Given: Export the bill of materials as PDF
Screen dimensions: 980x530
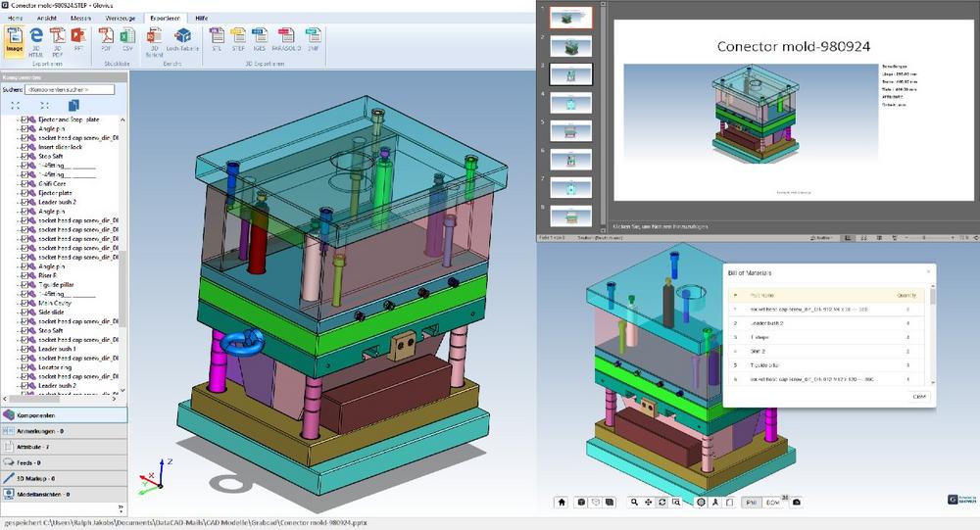Looking at the screenshot, I should 106,40.
